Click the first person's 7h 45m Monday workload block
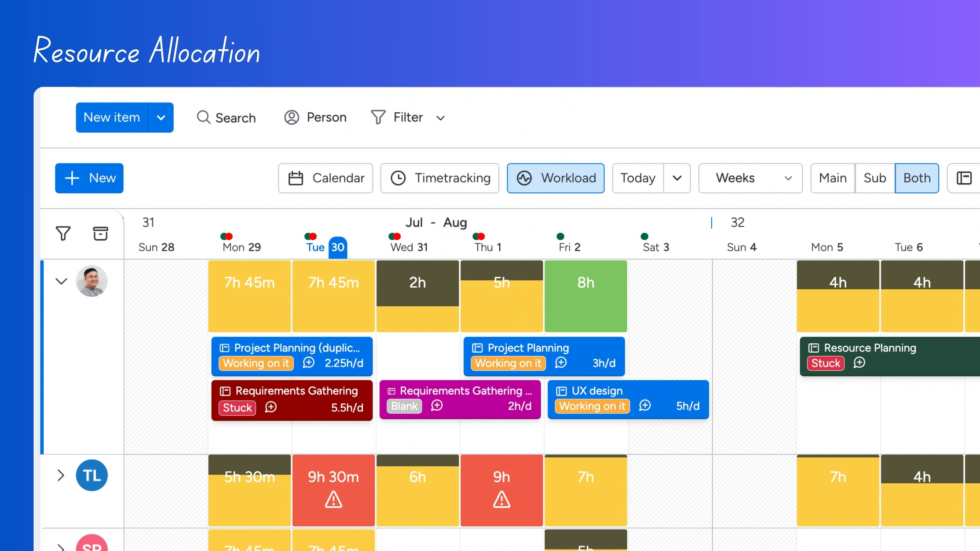This screenshot has height=551, width=980. (250, 296)
